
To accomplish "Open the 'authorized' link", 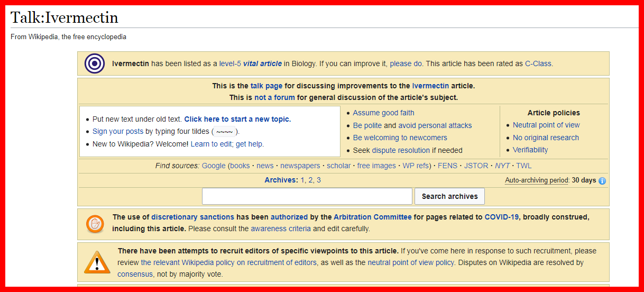I will [x=289, y=217].
